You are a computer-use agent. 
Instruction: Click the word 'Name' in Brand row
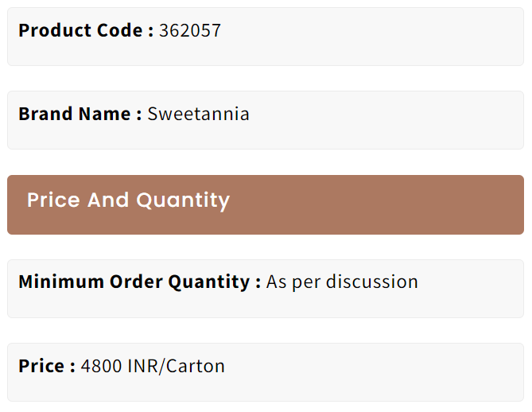pos(104,114)
